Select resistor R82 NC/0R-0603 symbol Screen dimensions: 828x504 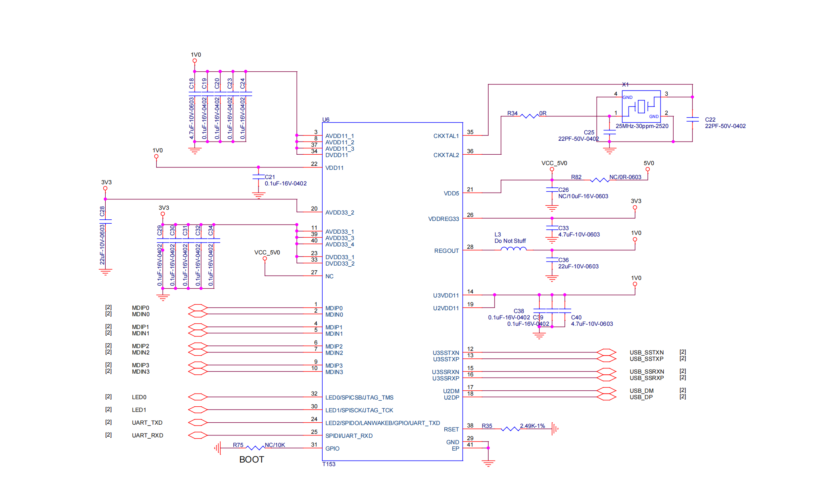coord(599,180)
